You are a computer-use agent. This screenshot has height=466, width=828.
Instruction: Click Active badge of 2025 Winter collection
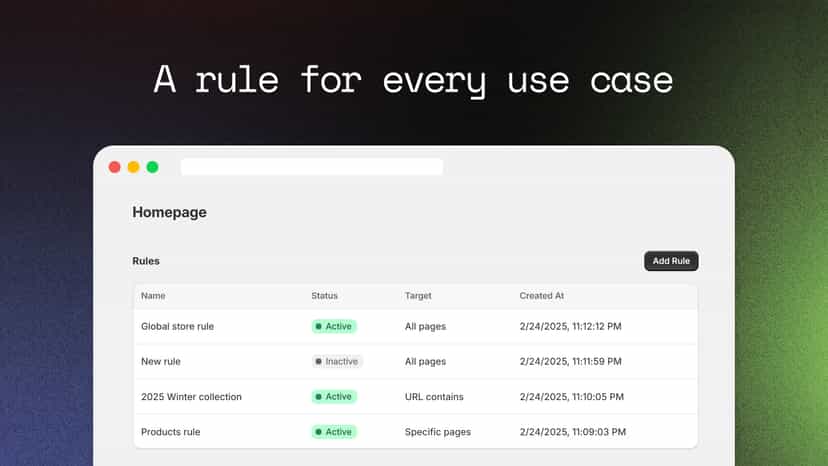[x=334, y=397]
